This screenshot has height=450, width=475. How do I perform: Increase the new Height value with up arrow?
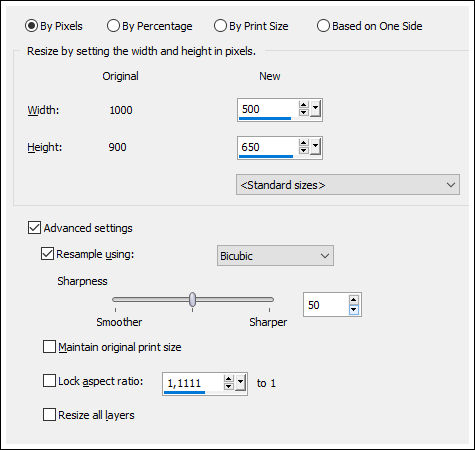303,143
